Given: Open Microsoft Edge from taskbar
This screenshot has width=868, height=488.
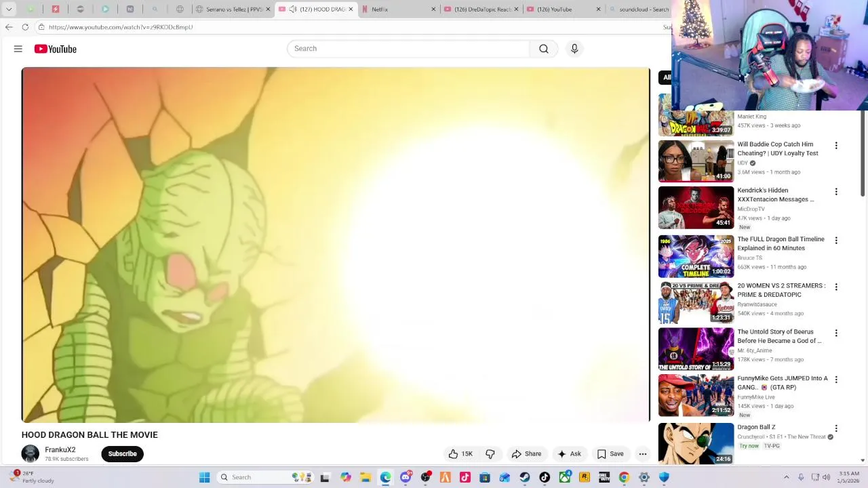Looking at the screenshot, I should (x=385, y=477).
